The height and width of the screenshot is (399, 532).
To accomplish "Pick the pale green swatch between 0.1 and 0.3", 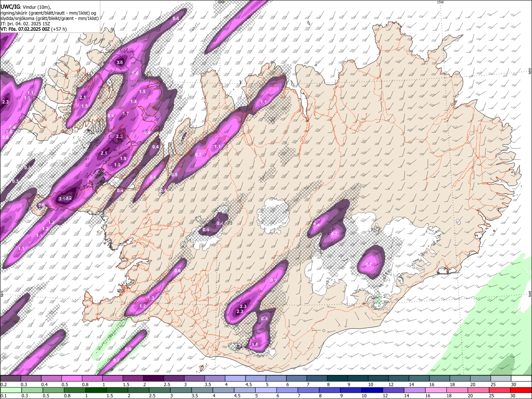I will click(x=10, y=390).
